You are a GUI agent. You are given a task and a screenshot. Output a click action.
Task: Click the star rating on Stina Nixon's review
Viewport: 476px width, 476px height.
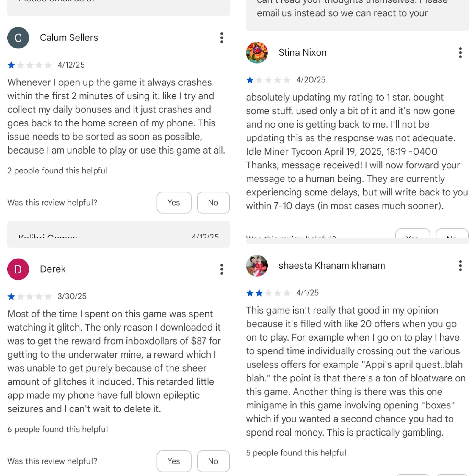268,80
